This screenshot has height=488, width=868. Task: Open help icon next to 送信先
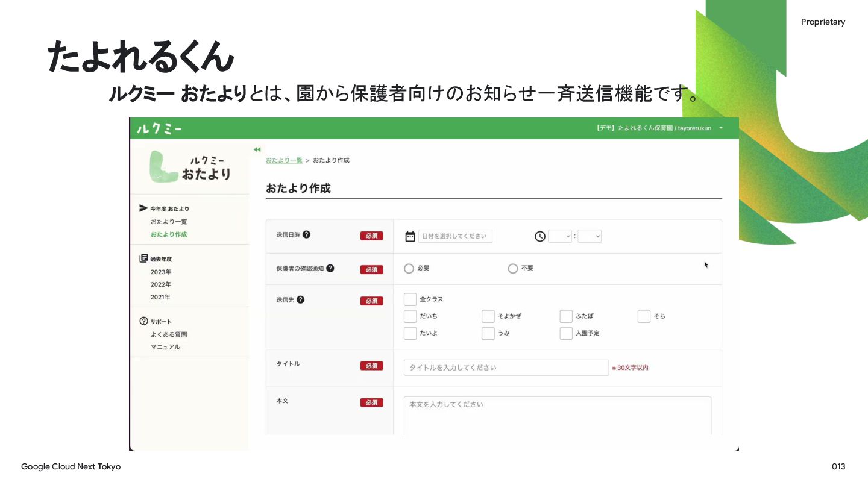coord(301,299)
